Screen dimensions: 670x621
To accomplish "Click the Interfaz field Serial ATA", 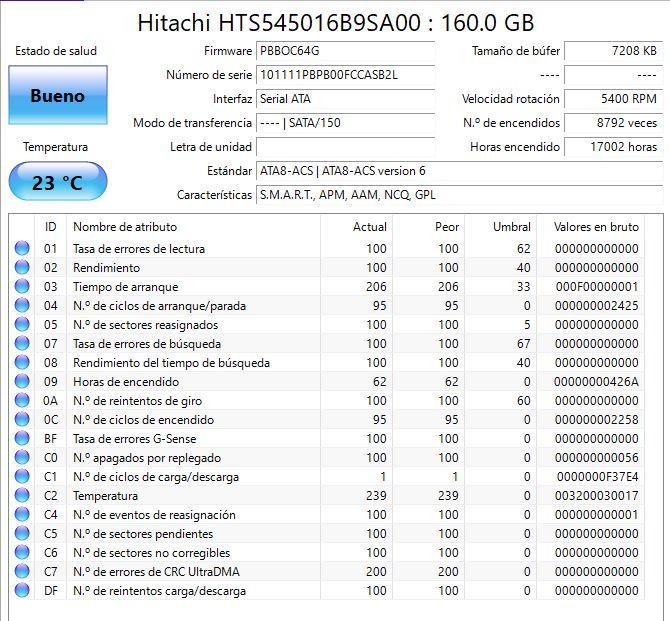I will click(x=345, y=99).
